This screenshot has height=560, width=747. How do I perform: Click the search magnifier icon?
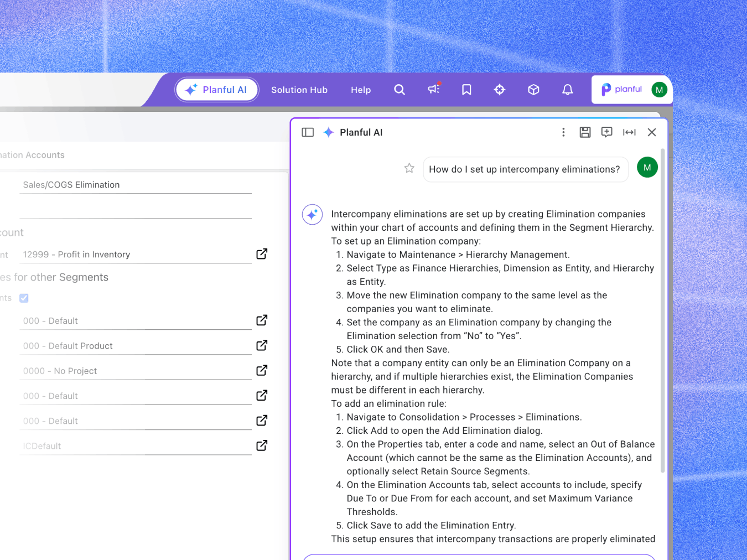tap(400, 90)
